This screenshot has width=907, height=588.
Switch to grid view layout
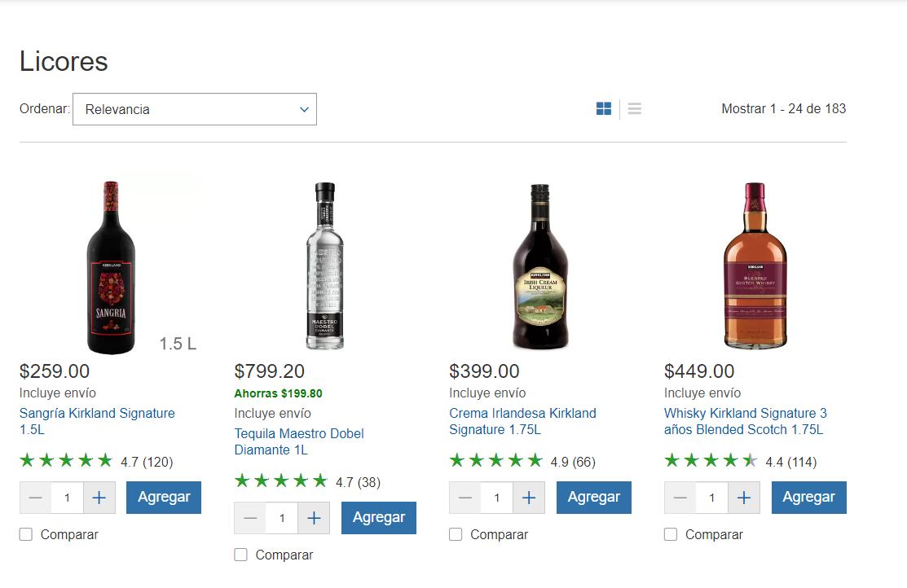coord(603,108)
